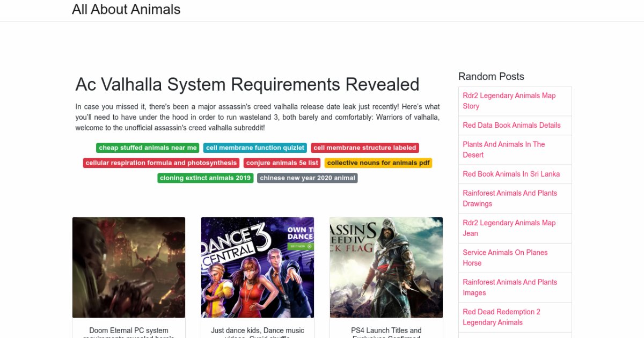This screenshot has width=644, height=338.
Task: Click yellow 'collective nouns for animals pdf' tag
Action: tap(378, 163)
